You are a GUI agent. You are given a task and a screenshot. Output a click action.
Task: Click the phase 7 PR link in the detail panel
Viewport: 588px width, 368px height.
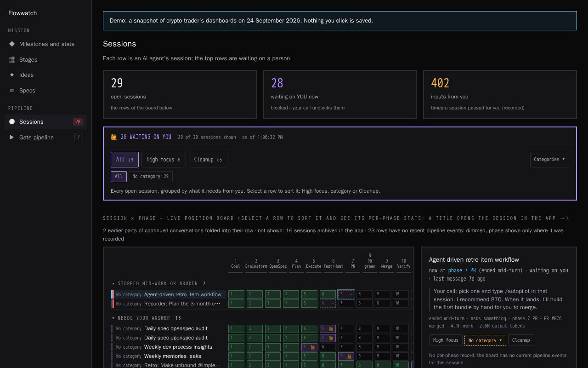tap(462, 270)
